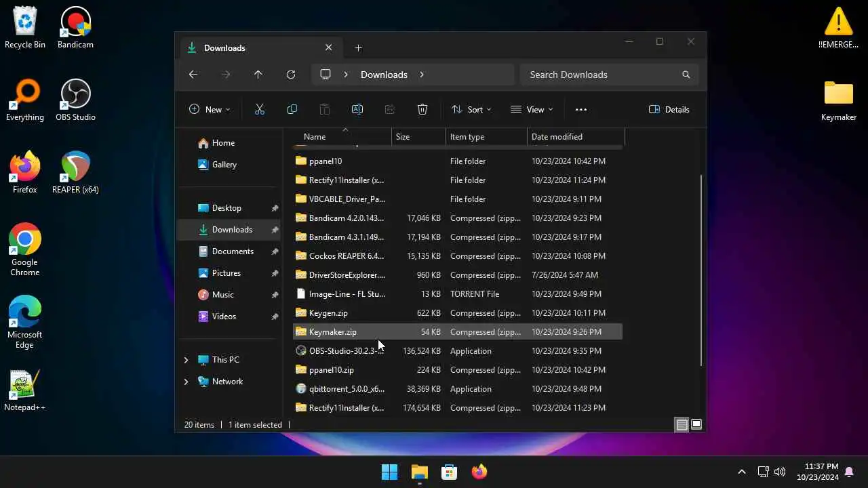This screenshot has height=488, width=868.
Task: Go up one folder level
Action: coord(258,75)
